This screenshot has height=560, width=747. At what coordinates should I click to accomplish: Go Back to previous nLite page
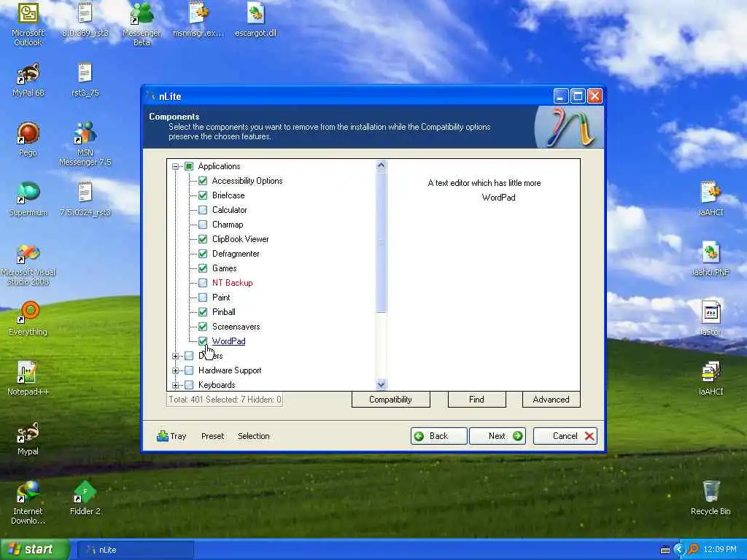pos(438,436)
